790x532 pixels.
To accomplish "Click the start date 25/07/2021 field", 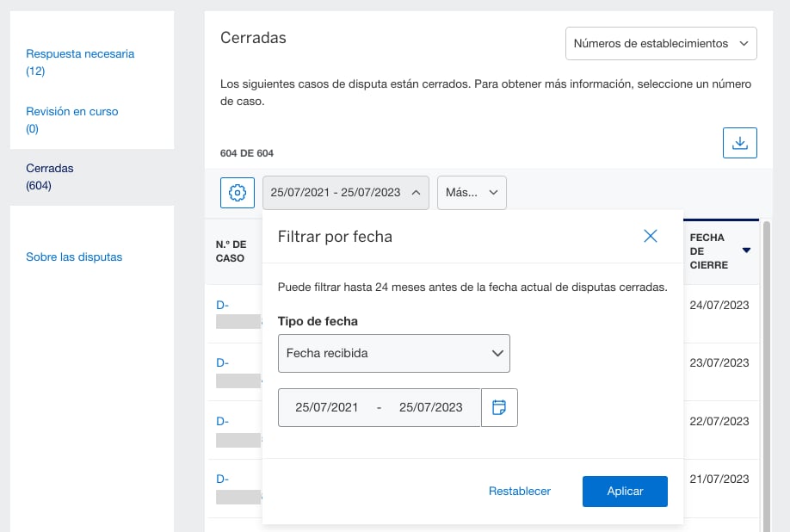I will tap(326, 408).
